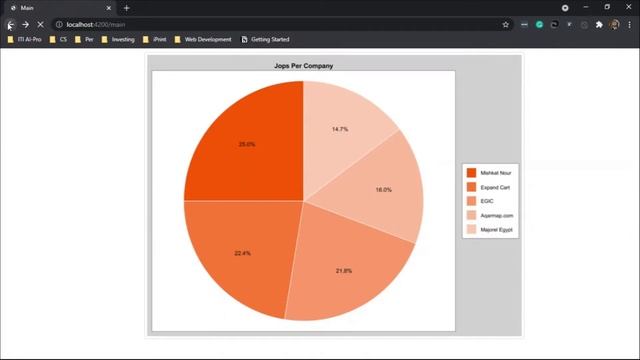Click the Expand Cart legend label
Viewport: 640px width, 360px height.
coord(495,187)
